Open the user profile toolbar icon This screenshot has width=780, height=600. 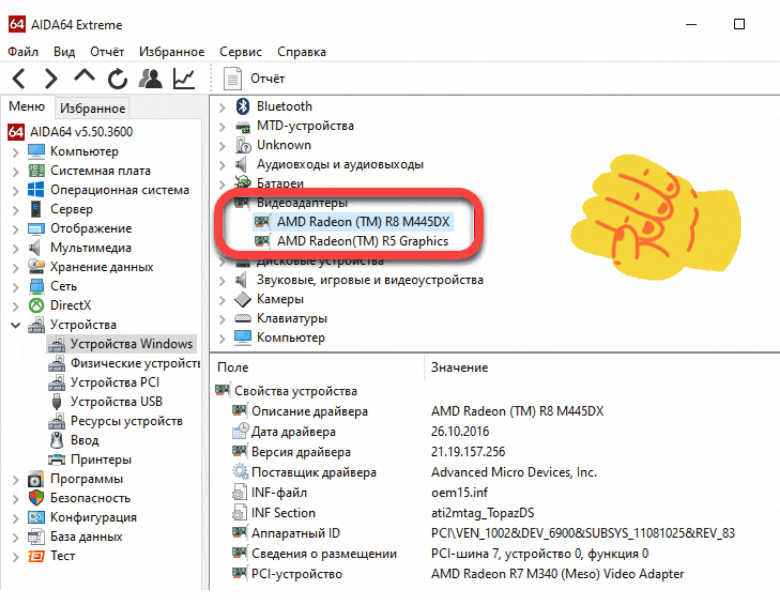pyautogui.click(x=150, y=79)
